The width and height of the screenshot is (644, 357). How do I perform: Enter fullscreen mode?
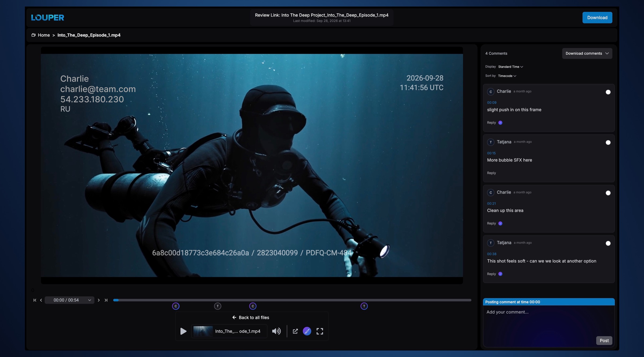pyautogui.click(x=320, y=331)
